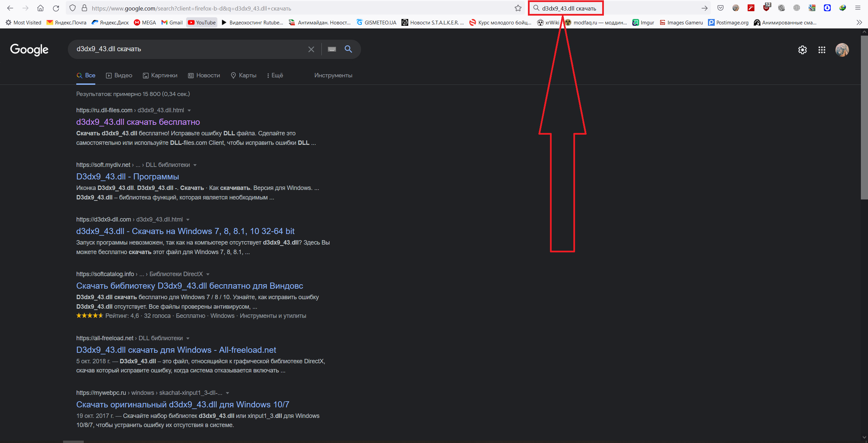Switch to the Новости tab
The width and height of the screenshot is (868, 443).
coord(204,75)
